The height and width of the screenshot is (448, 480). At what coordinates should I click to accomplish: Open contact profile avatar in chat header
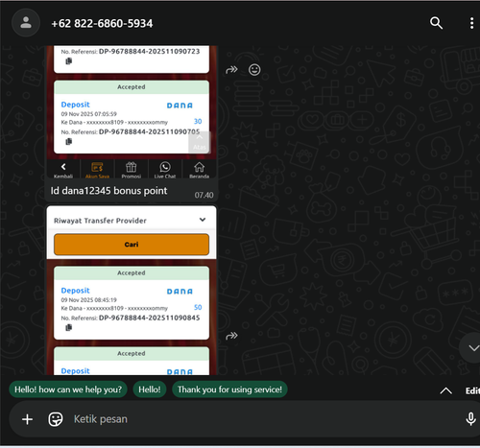pyautogui.click(x=26, y=23)
